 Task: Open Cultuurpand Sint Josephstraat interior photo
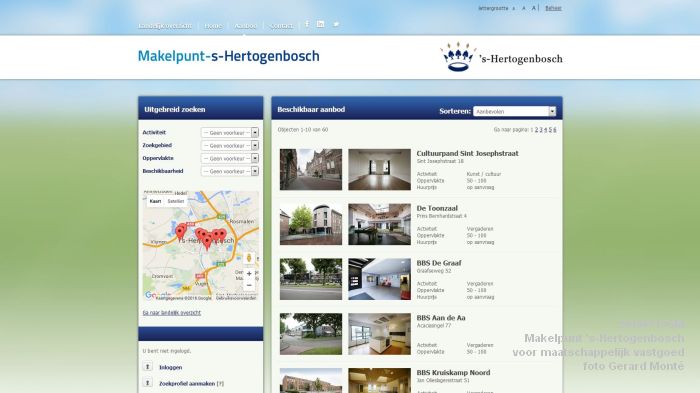pos(379,170)
